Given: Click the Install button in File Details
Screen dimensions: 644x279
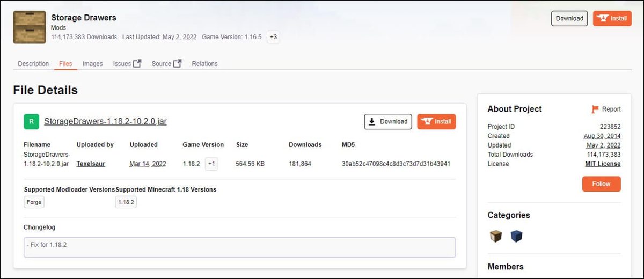Looking at the screenshot, I should tap(436, 122).
